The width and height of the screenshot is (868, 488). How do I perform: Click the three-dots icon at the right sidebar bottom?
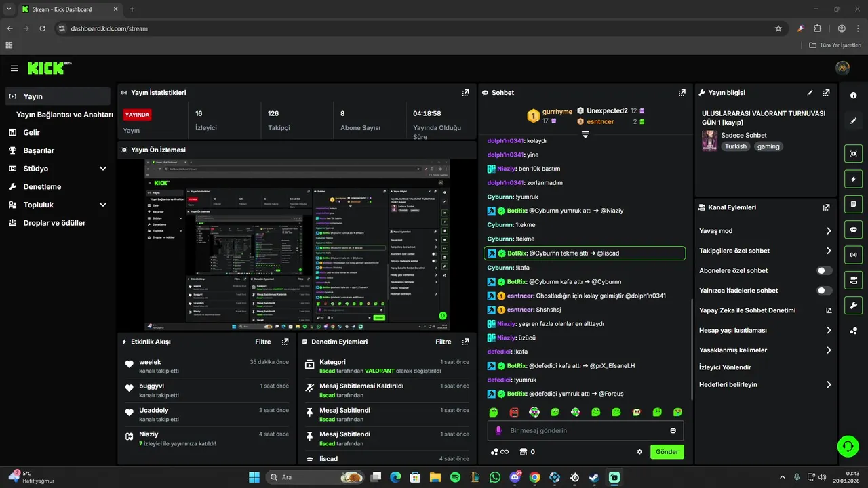[x=854, y=331]
